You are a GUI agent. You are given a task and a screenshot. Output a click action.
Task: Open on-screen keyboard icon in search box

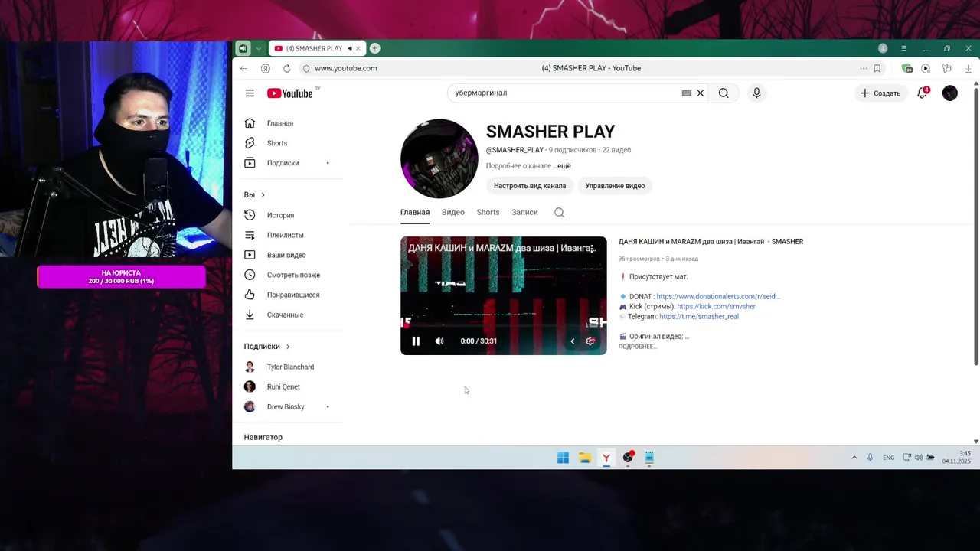[687, 93]
